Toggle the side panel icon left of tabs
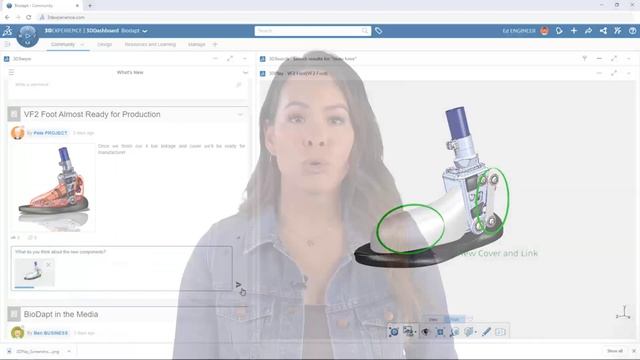The image size is (640, 360). tap(7, 44)
